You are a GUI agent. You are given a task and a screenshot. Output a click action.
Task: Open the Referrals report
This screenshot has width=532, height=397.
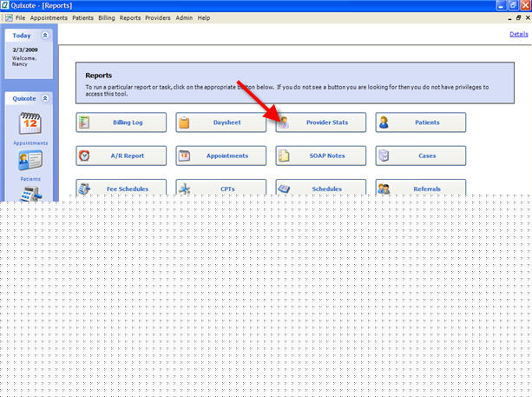coord(420,187)
